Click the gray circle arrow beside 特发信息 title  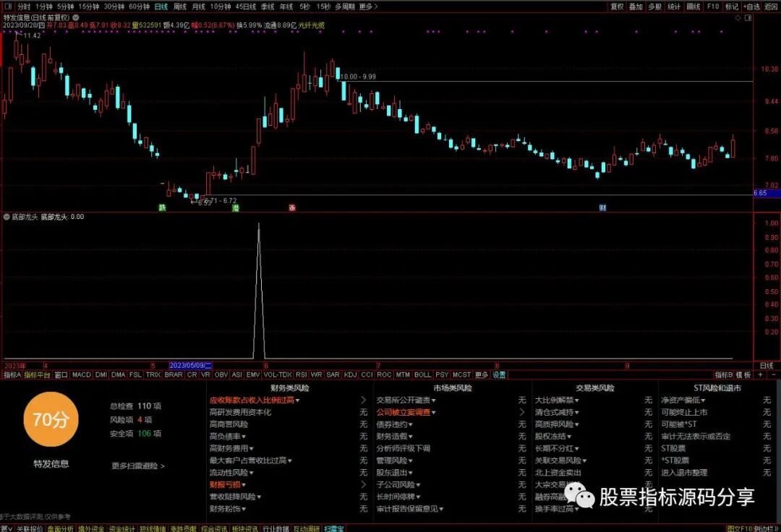point(76,17)
